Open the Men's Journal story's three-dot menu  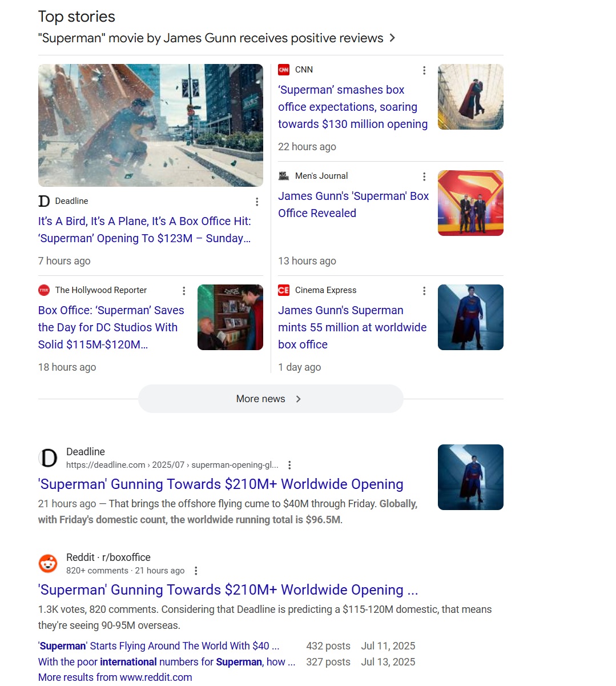coord(424,176)
